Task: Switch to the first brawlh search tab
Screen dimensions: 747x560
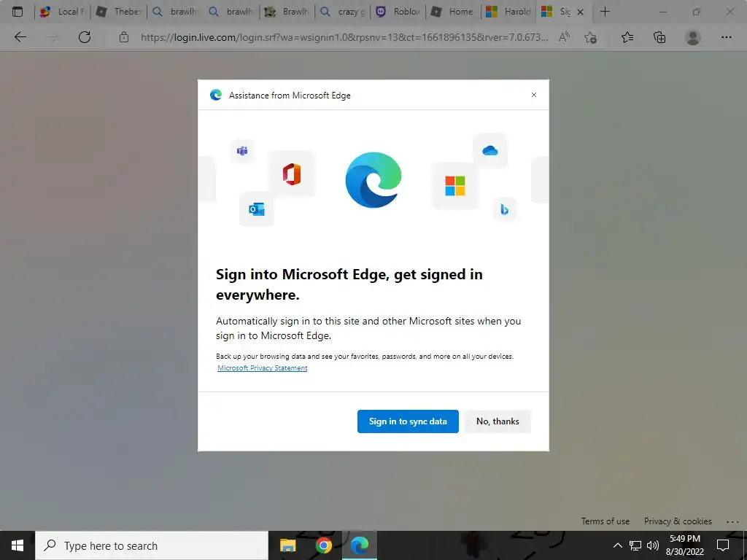Action: click(175, 12)
